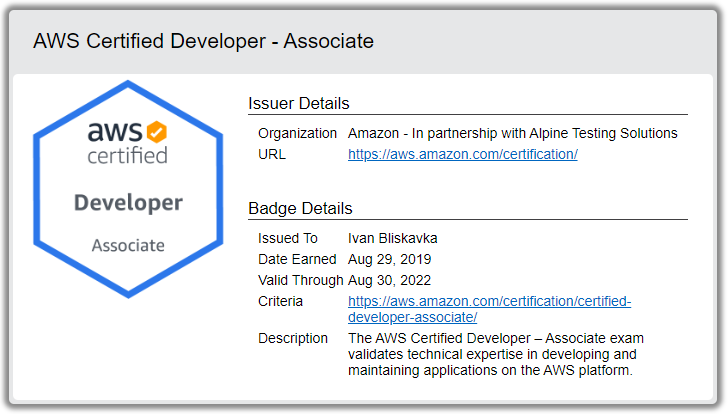Click the 'Associate' text on the badge
Screen dimensions: 728x414
point(128,245)
